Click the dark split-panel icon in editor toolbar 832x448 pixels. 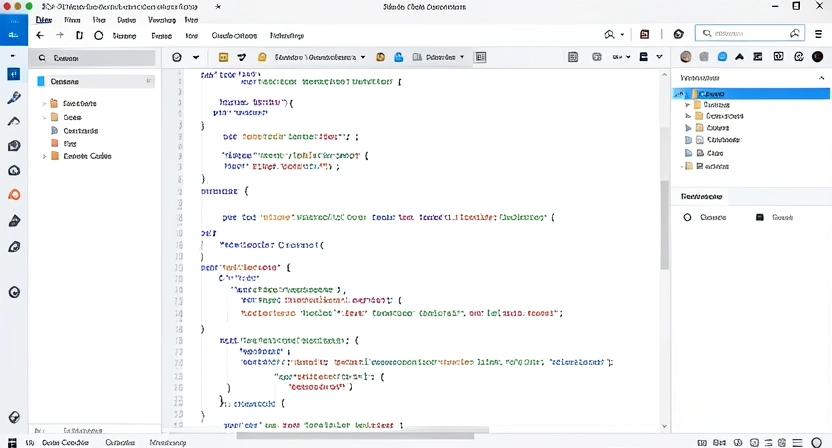tap(643, 57)
